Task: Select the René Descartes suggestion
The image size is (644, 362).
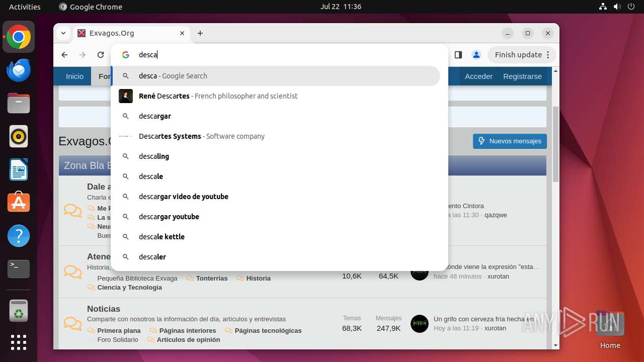Action: (276, 96)
